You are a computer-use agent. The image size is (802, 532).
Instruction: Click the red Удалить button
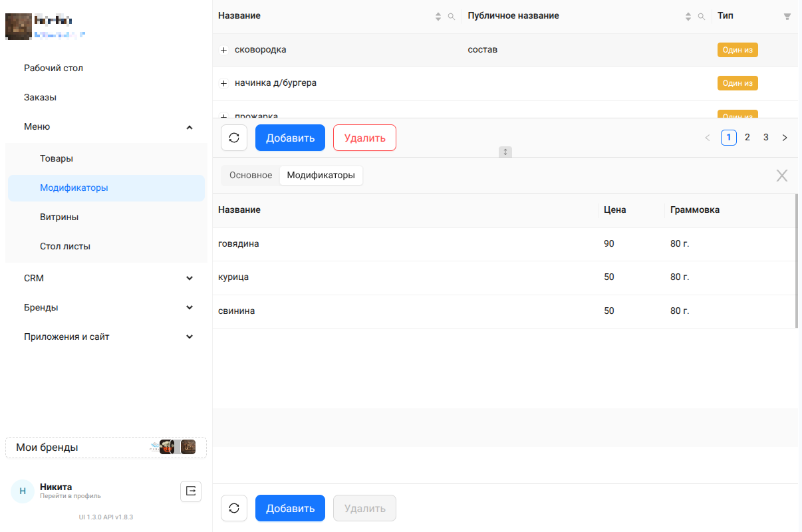point(364,138)
